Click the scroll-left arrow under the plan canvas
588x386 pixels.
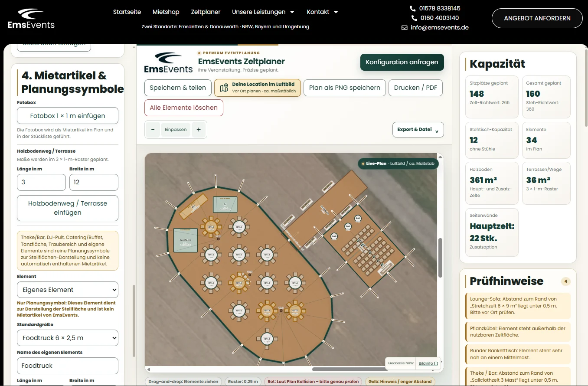(148, 370)
